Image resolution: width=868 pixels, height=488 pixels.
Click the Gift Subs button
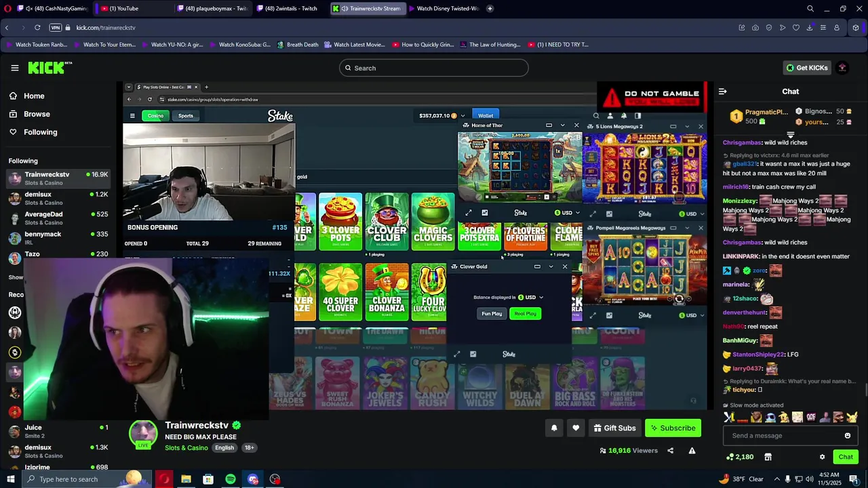point(614,428)
